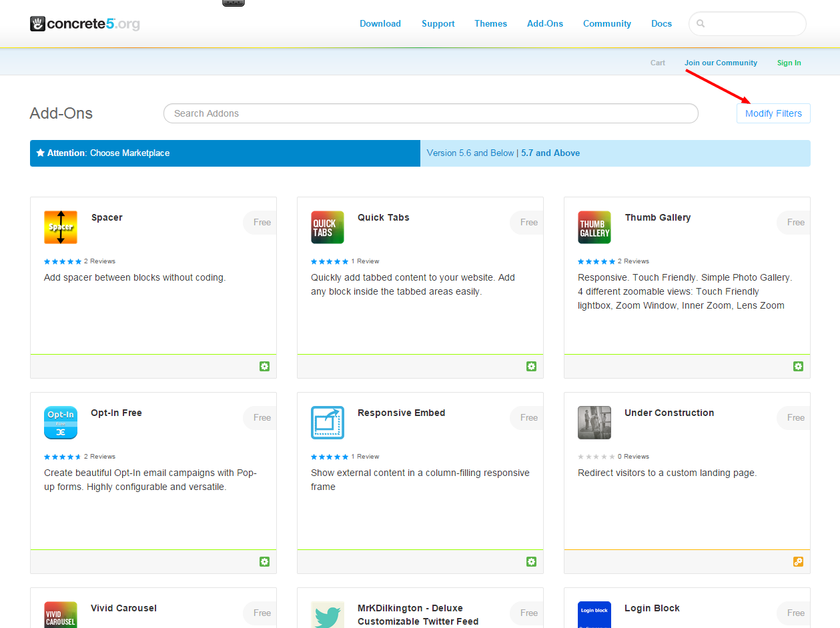Viewport: 840px width, 628px height.
Task: Click green gear badge on Spacer card
Action: pos(265,367)
